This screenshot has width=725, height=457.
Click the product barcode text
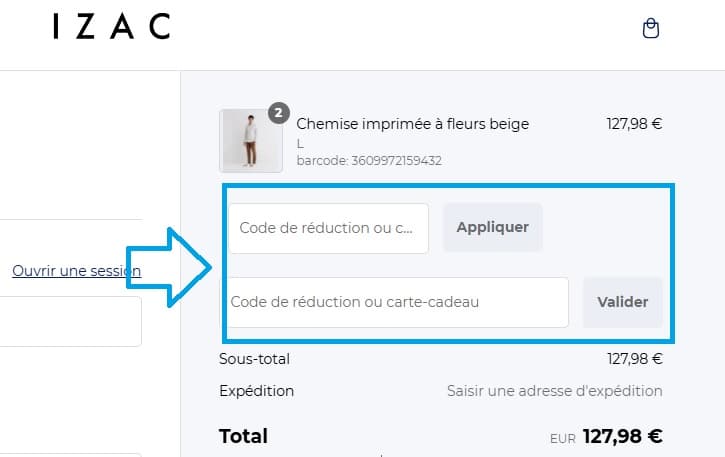click(x=369, y=160)
